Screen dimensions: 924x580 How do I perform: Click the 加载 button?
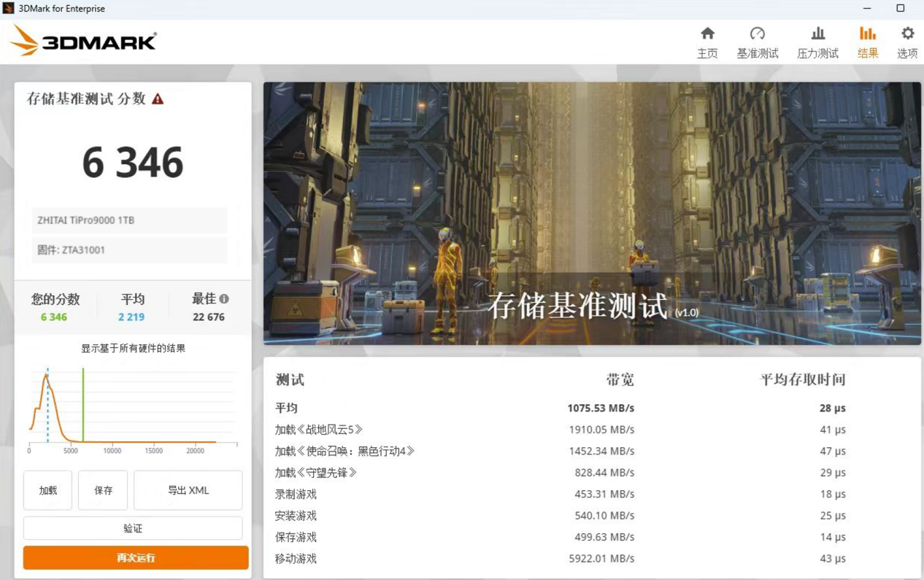48,490
